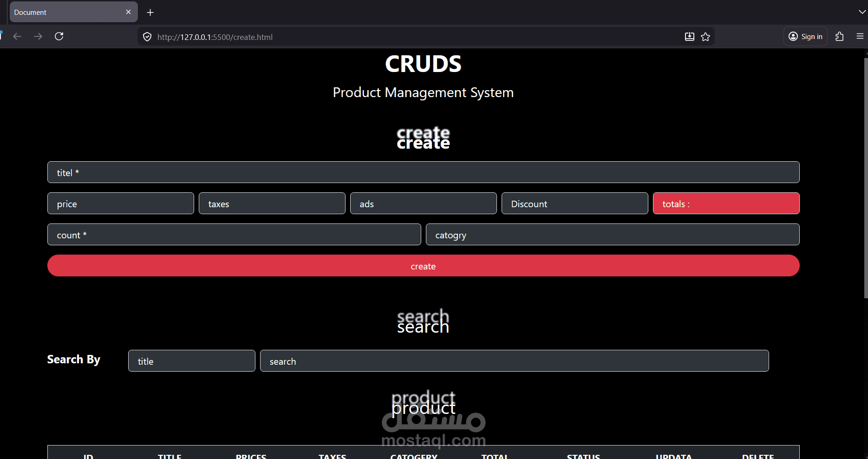The width and height of the screenshot is (868, 459).
Task: Open the browser hamburger menu icon
Action: [860, 36]
